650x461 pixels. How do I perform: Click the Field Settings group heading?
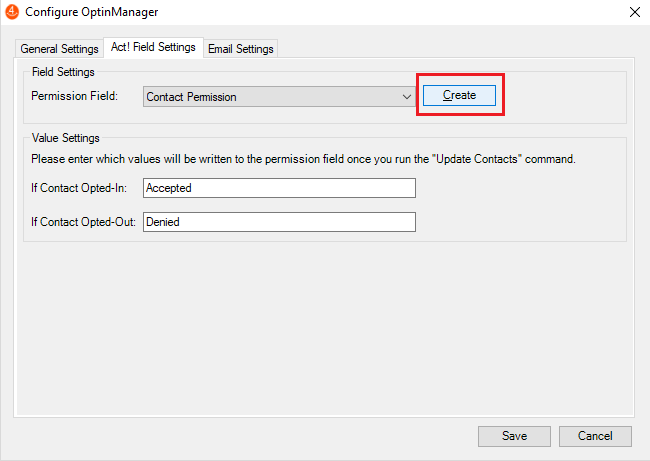(x=63, y=72)
